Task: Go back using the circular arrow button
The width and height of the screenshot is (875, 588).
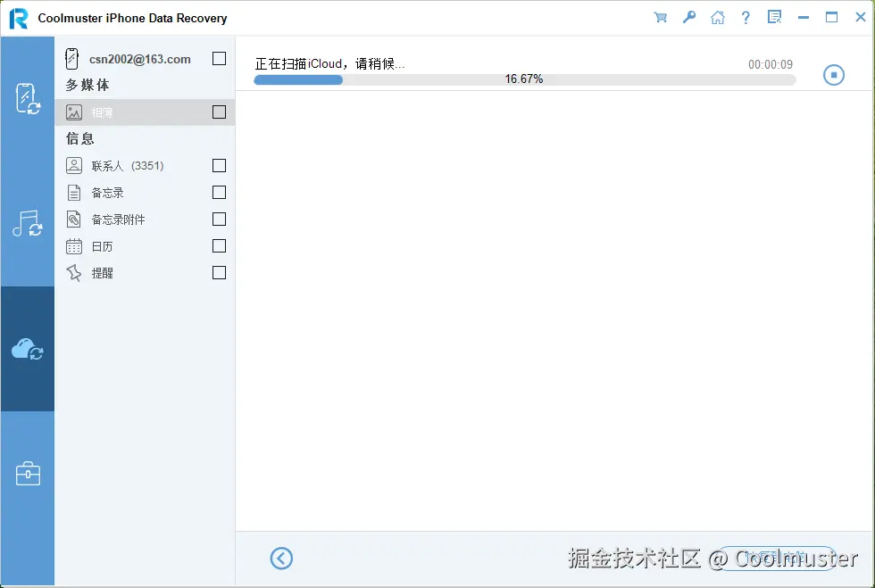Action: pos(281,558)
